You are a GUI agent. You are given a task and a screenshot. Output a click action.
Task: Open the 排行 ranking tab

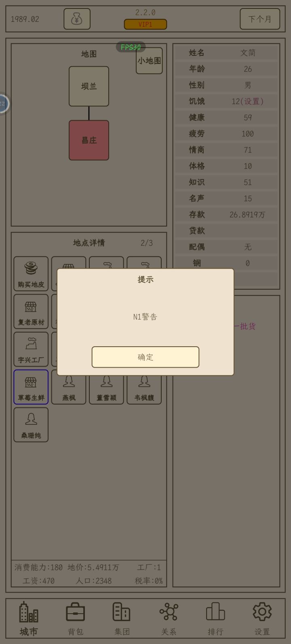(x=215, y=619)
